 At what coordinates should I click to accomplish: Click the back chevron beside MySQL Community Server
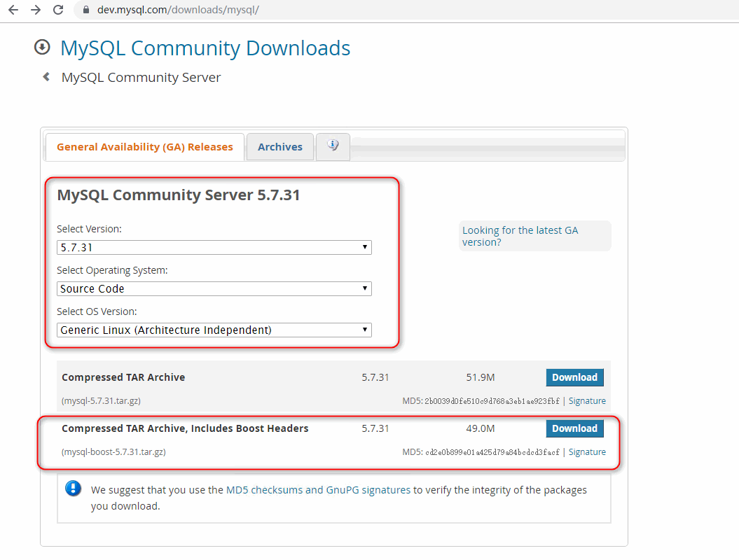click(x=46, y=77)
